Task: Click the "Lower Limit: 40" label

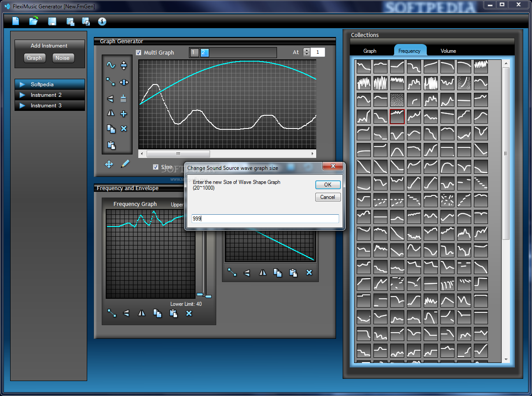Action: tap(186, 304)
